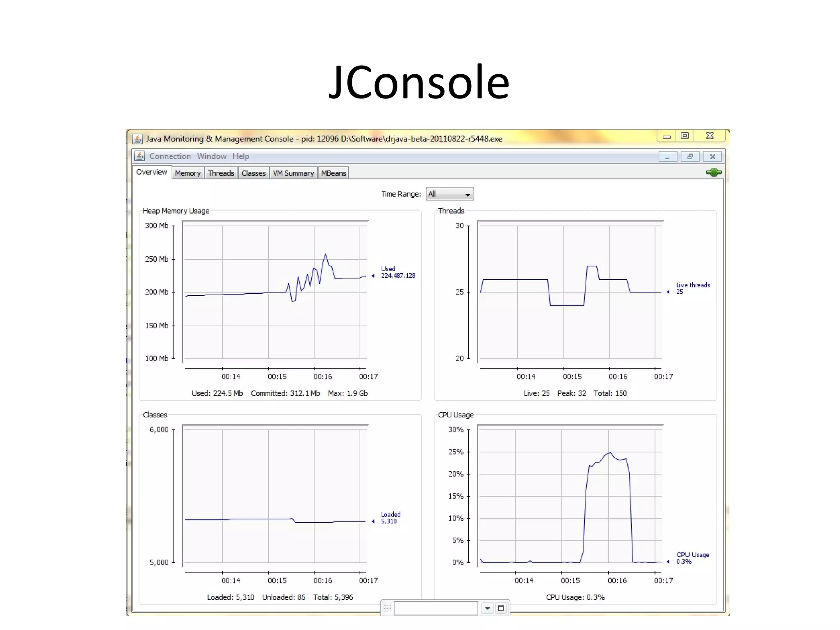
Task: Grab the dotted drag handle on floating toolbar
Action: (387, 608)
